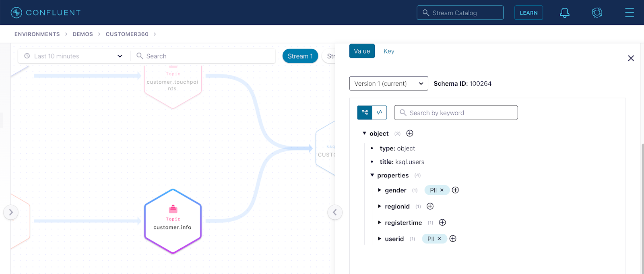Close the schema side panel
The image size is (644, 274).
click(631, 58)
